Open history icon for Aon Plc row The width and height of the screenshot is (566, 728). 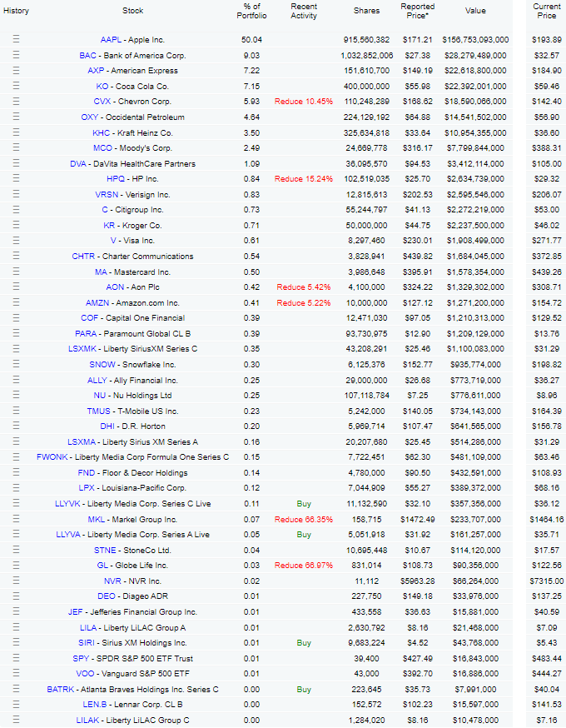click(17, 287)
